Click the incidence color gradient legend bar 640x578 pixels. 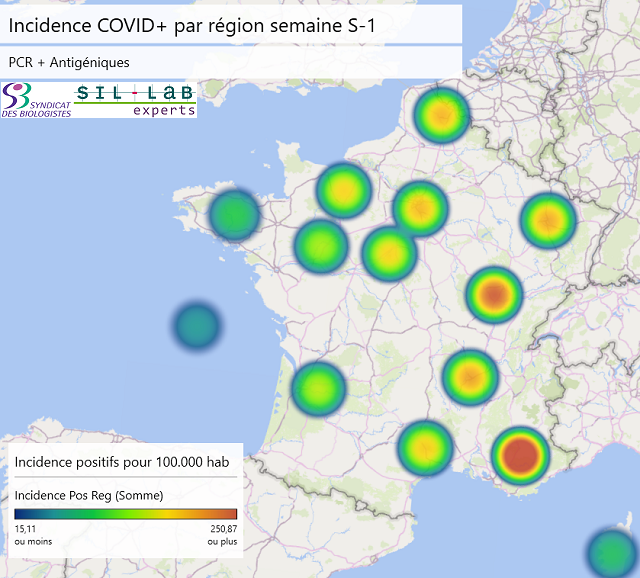point(126,514)
